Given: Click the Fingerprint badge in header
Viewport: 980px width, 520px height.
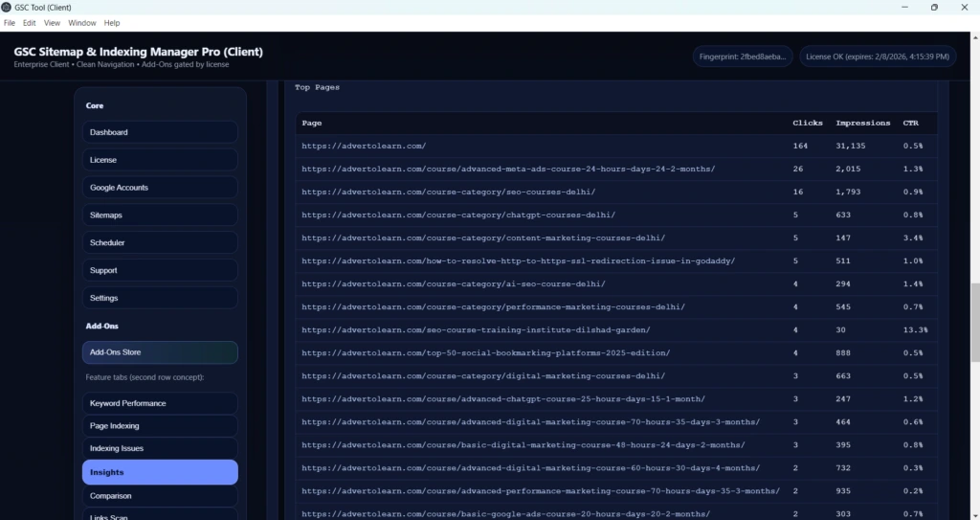Looking at the screenshot, I should 743,57.
